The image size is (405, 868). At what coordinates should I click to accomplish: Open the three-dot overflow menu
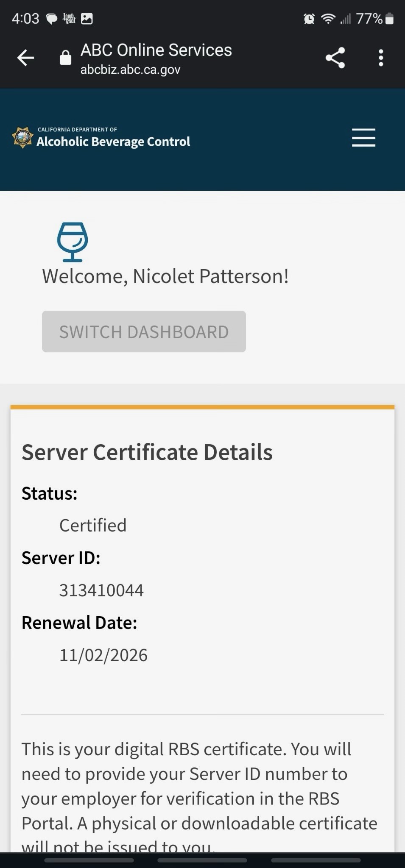(381, 58)
